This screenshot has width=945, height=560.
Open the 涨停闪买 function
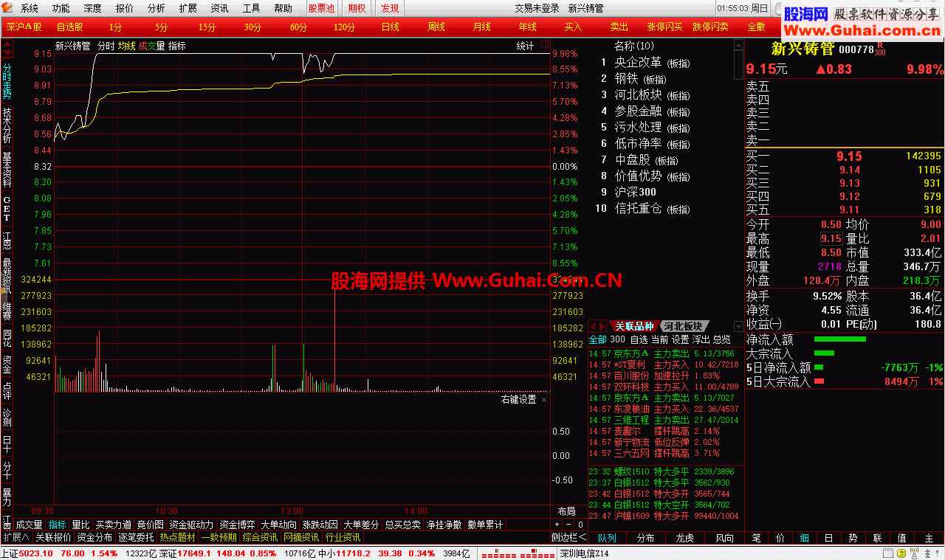tap(664, 27)
